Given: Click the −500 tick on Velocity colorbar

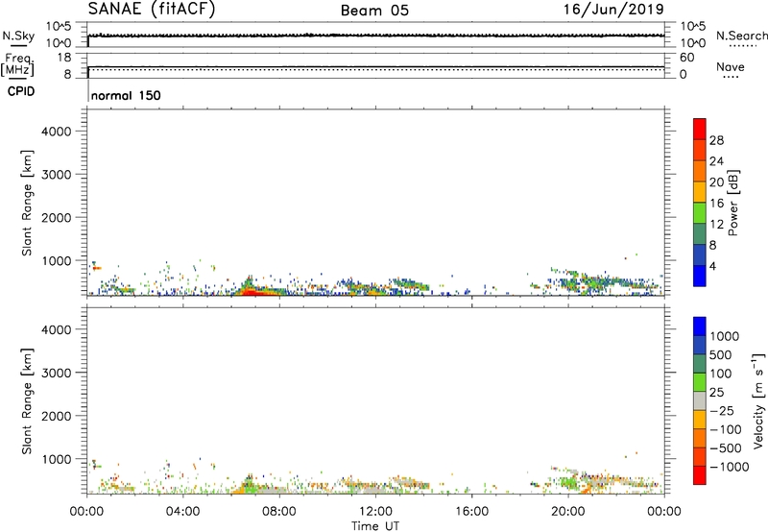Looking at the screenshot, I should coord(726,448).
